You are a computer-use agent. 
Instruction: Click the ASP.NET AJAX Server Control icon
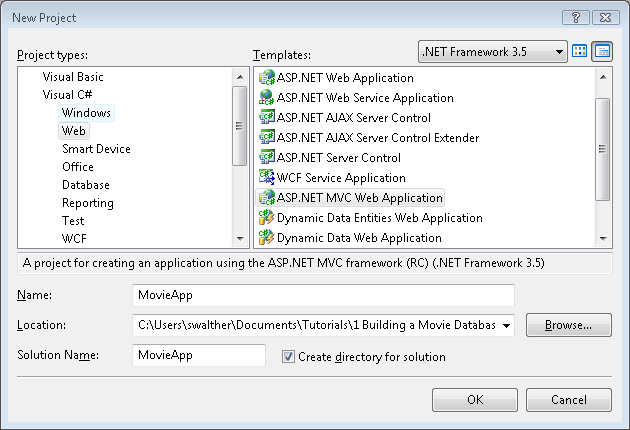pos(267,118)
